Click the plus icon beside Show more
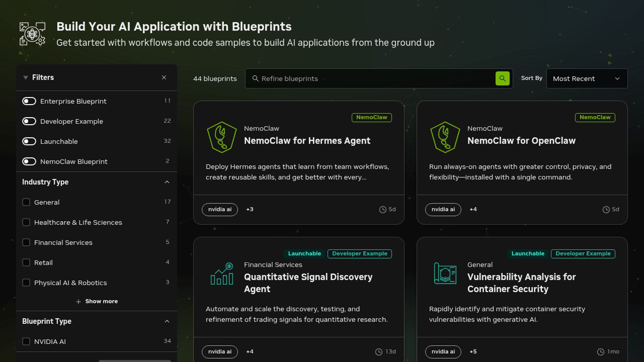 point(78,302)
